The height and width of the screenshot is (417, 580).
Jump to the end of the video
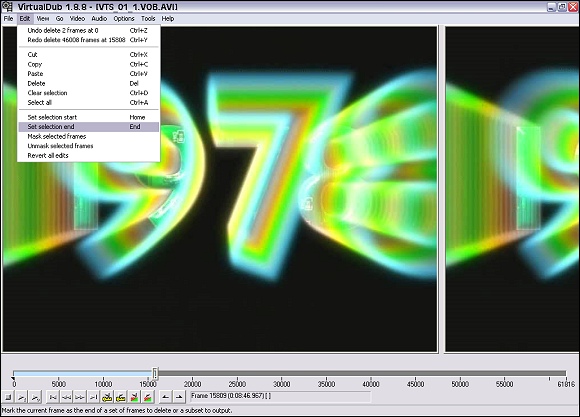[93, 397]
